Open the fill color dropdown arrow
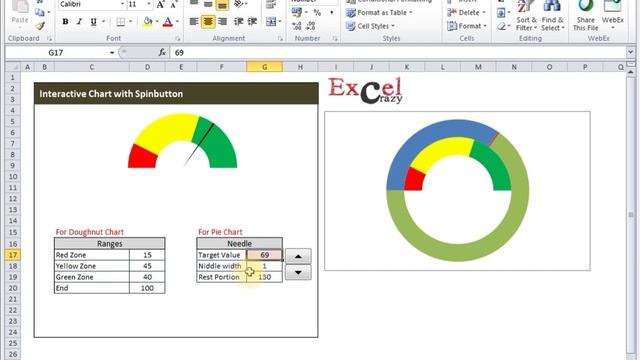Image resolution: width=640 pixels, height=360 pixels. tap(157, 22)
